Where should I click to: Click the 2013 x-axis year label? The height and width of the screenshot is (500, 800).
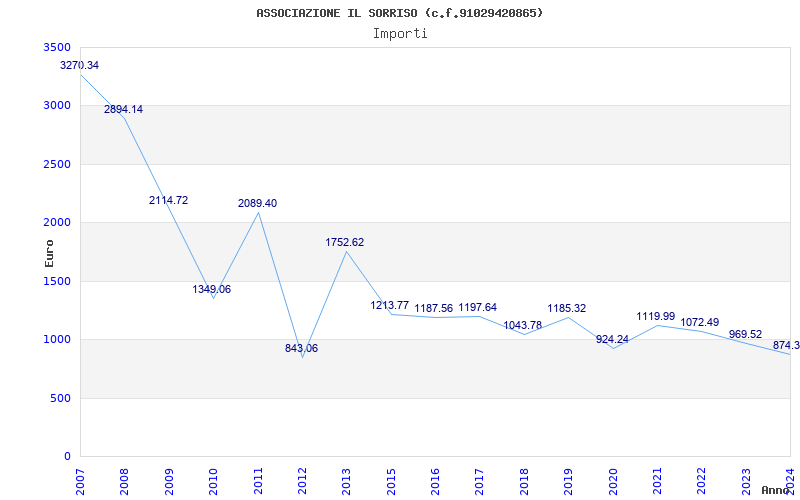click(x=347, y=482)
